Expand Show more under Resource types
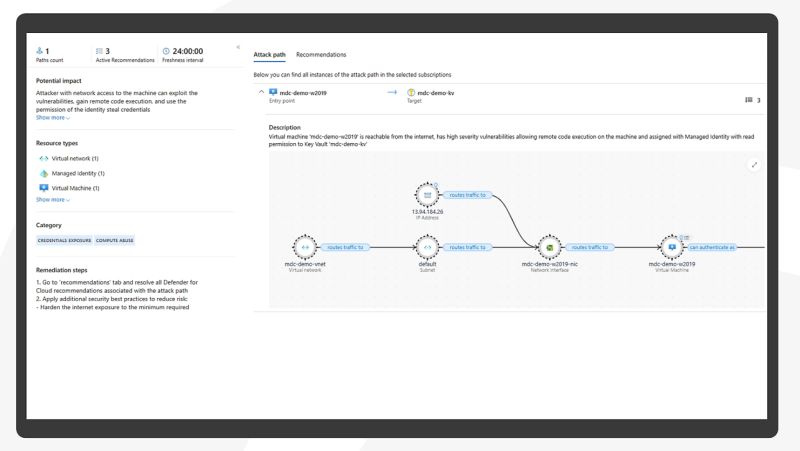 53,200
